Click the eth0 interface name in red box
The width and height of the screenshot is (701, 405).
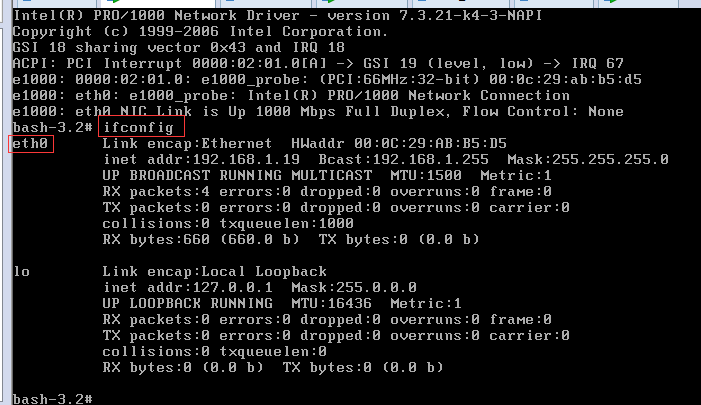[x=30, y=143]
